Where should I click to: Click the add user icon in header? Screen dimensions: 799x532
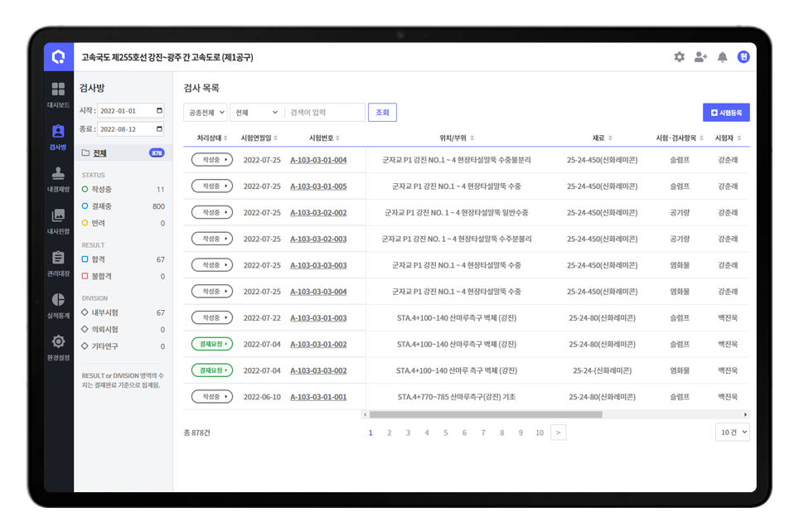pyautogui.click(x=700, y=57)
